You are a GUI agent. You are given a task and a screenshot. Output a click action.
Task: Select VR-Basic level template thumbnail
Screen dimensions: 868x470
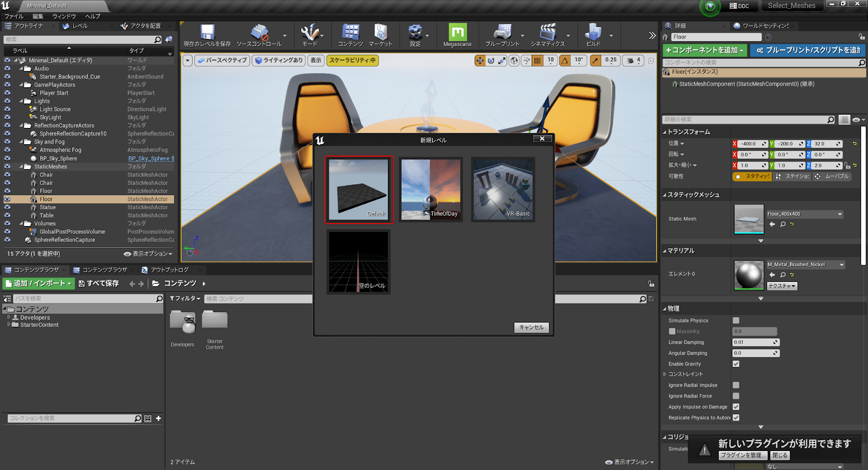[x=503, y=190]
